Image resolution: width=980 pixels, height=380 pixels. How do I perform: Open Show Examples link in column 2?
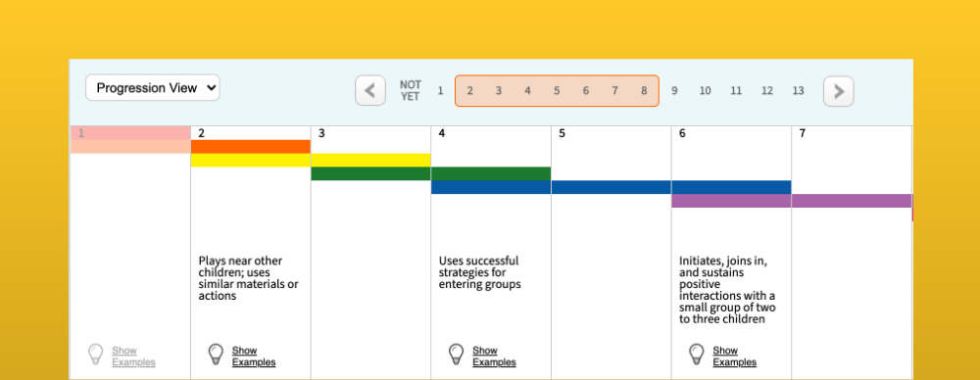pyautogui.click(x=254, y=356)
